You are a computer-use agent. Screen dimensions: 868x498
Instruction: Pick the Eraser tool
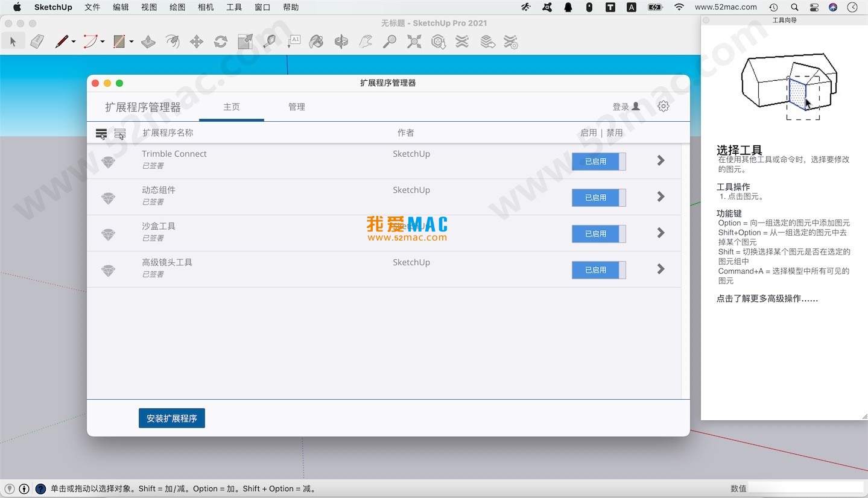(x=37, y=42)
